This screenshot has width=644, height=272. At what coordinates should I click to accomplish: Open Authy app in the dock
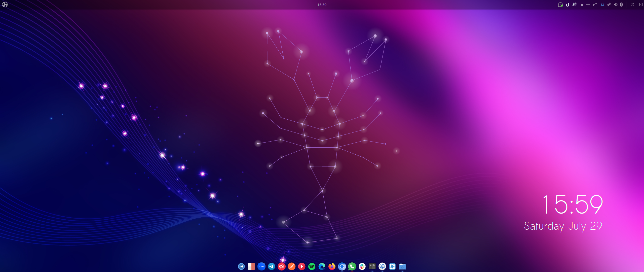pos(281,266)
